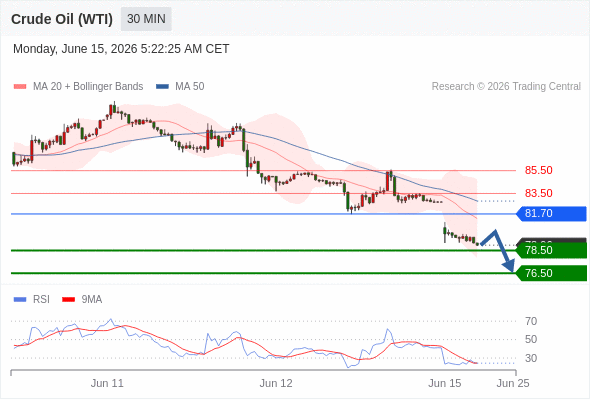Image resolution: width=590 pixels, height=400 pixels.
Task: Select the Jun 15 date axis label
Action: click(444, 383)
